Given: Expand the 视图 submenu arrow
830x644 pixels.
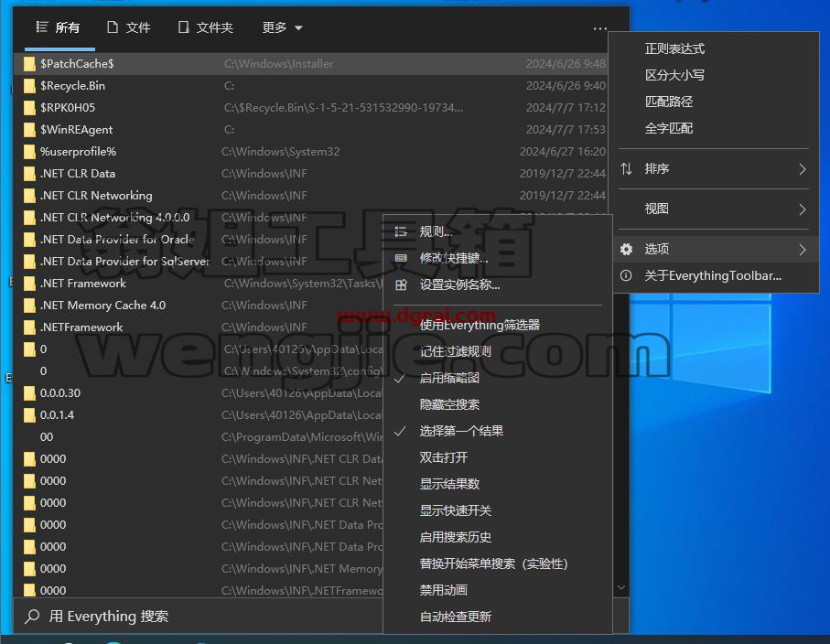Looking at the screenshot, I should tap(803, 209).
